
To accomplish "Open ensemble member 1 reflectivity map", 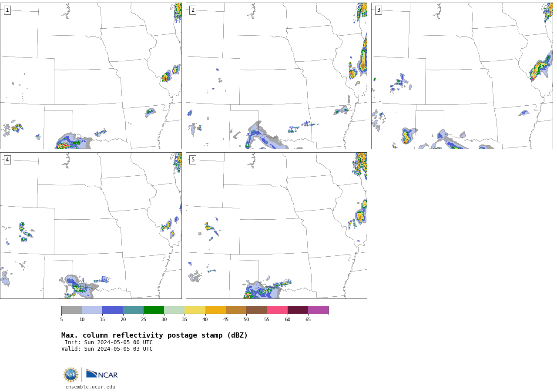I will 91,76.
